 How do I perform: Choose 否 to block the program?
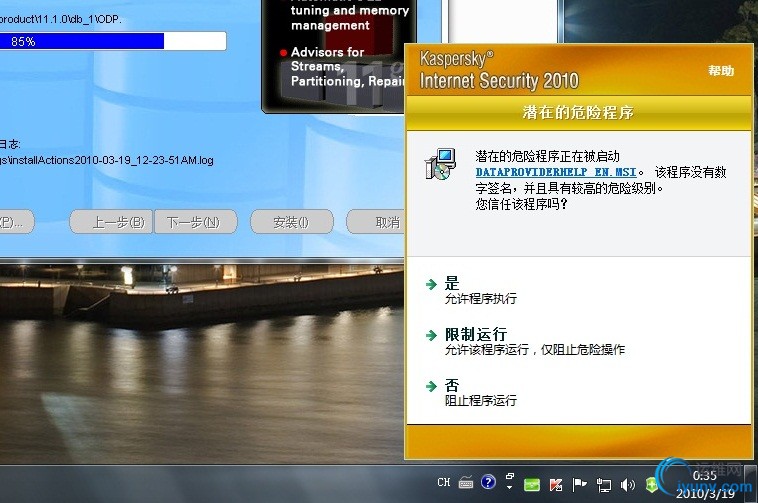[x=452, y=385]
